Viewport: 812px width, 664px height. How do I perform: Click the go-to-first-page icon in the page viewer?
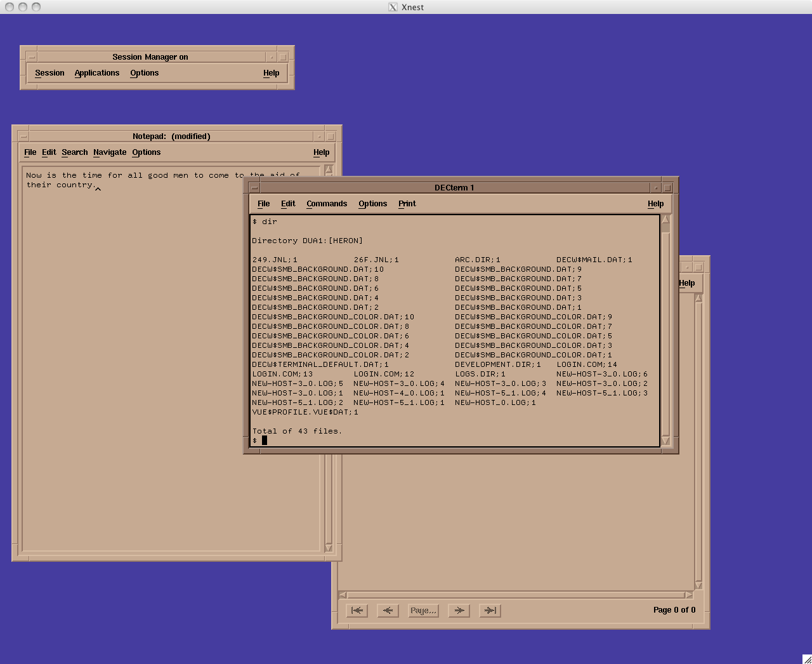(x=357, y=610)
